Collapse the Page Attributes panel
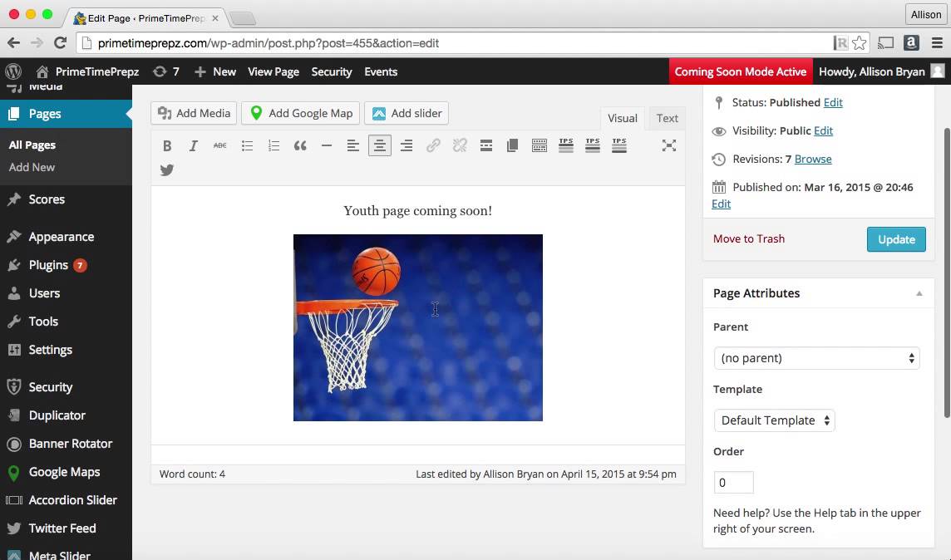Screen dimensions: 951x560 (x=919, y=293)
